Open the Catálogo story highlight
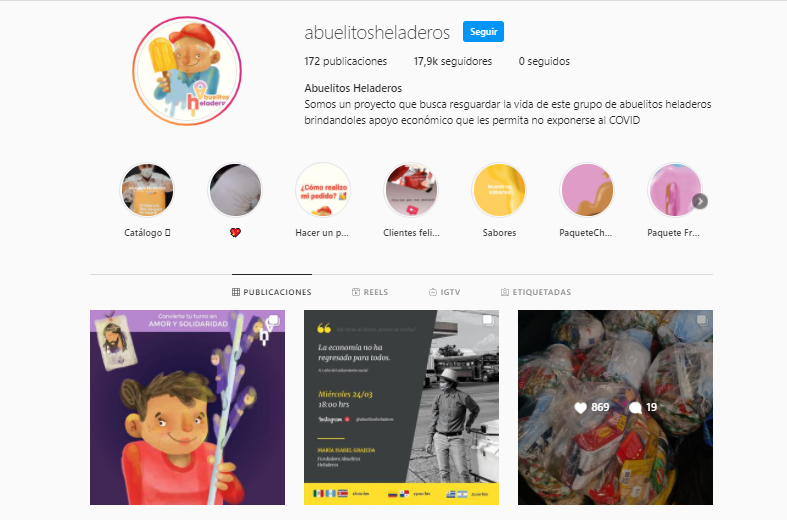 coord(147,191)
